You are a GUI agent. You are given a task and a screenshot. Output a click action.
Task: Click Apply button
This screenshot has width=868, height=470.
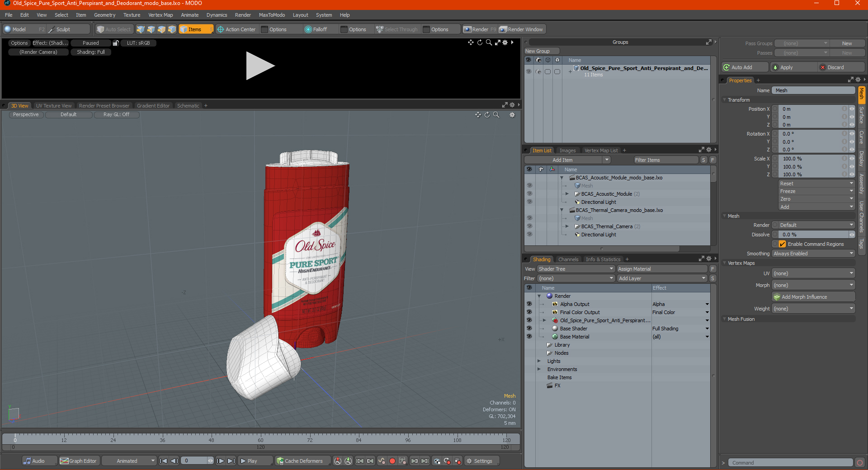pyautogui.click(x=794, y=67)
